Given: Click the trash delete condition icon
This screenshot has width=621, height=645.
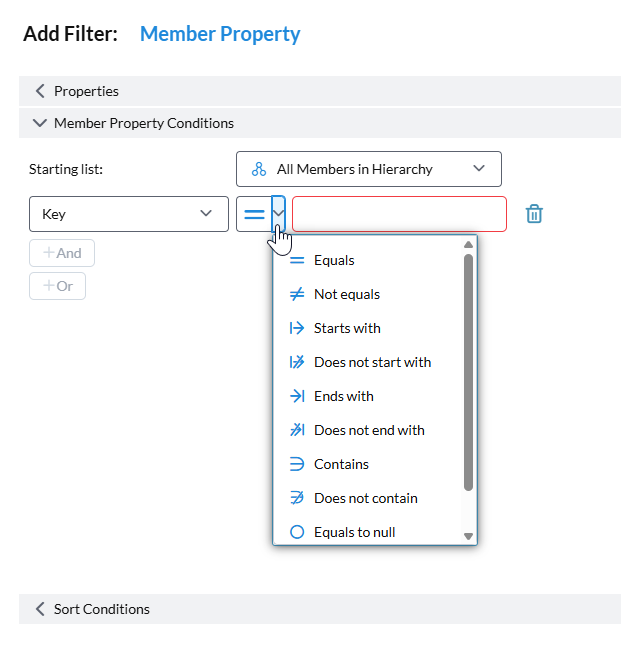Looking at the screenshot, I should point(535,214).
